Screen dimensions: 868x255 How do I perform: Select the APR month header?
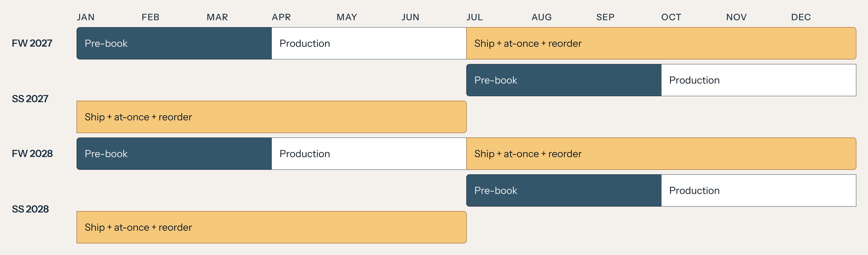pos(281,17)
